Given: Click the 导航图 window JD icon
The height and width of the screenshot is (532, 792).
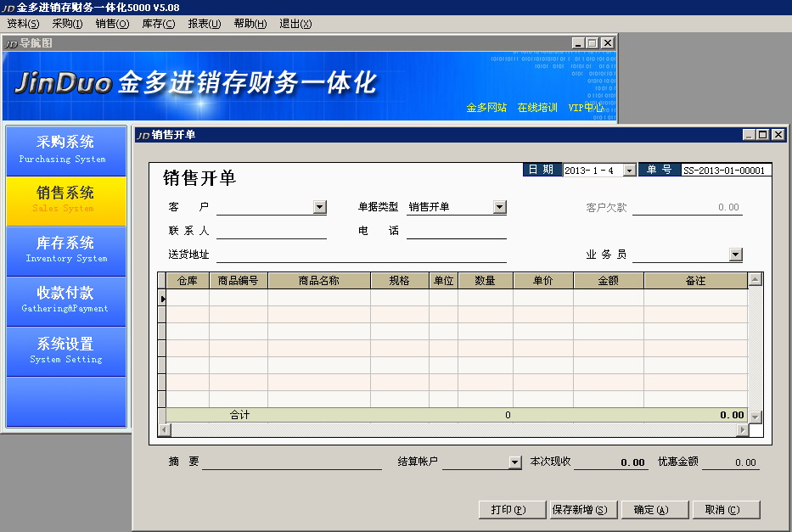Looking at the screenshot, I should [11, 44].
